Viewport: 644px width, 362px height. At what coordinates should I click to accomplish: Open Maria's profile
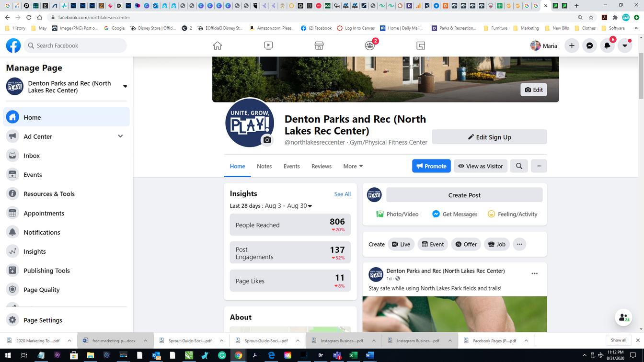point(544,45)
